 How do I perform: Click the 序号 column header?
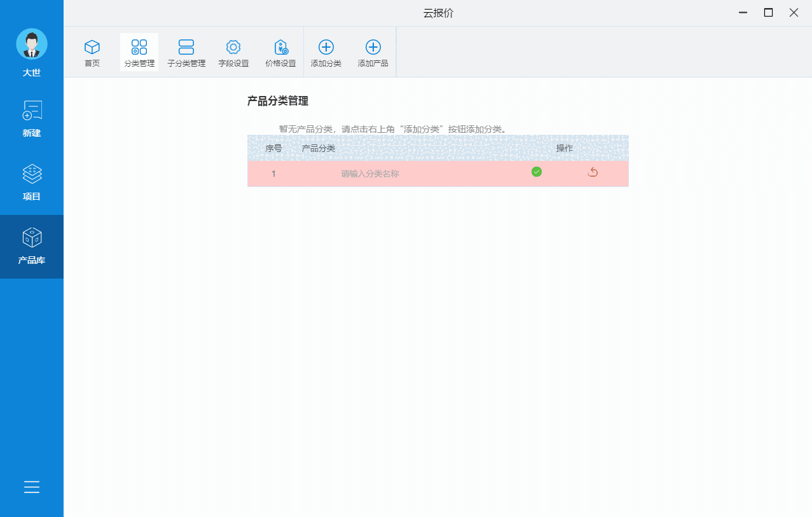tap(273, 148)
